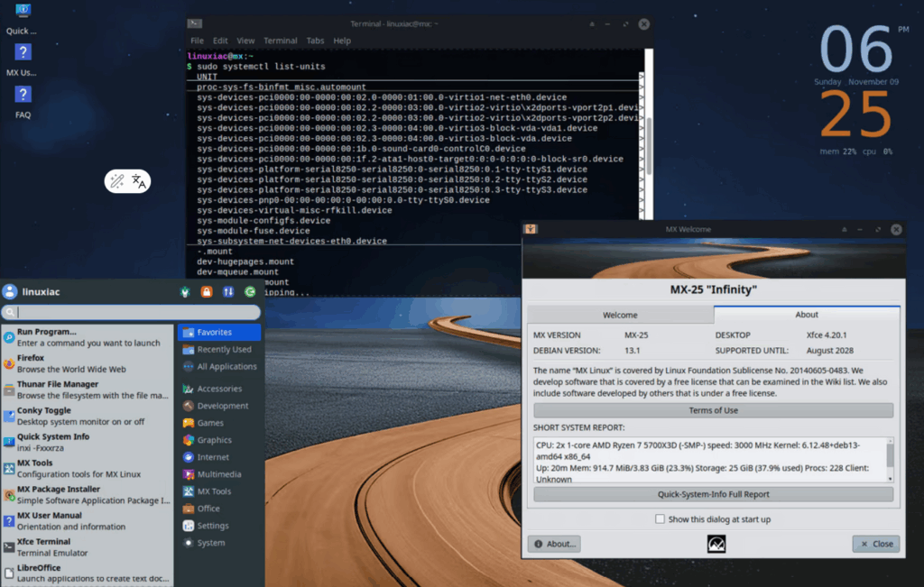Click the MX logo icon in Welcome dialog

pos(716,544)
